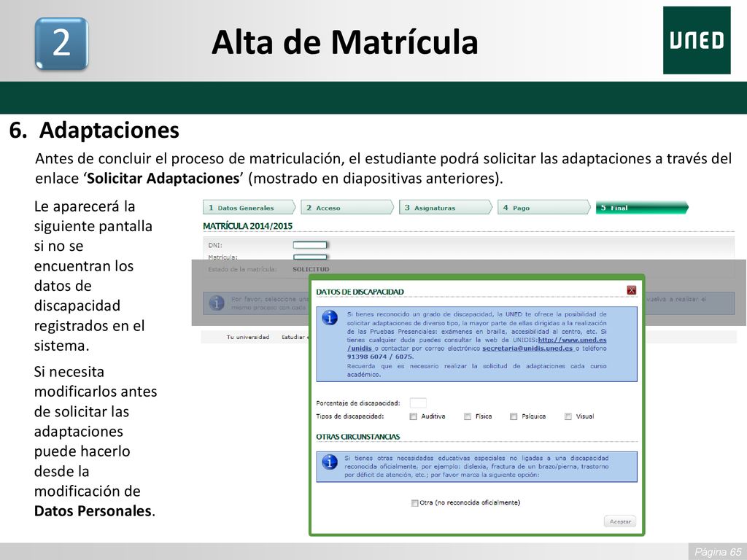Click the DNI field

tap(309, 245)
